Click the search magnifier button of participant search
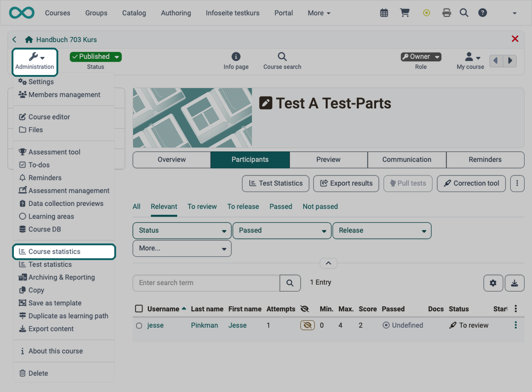 (x=290, y=283)
